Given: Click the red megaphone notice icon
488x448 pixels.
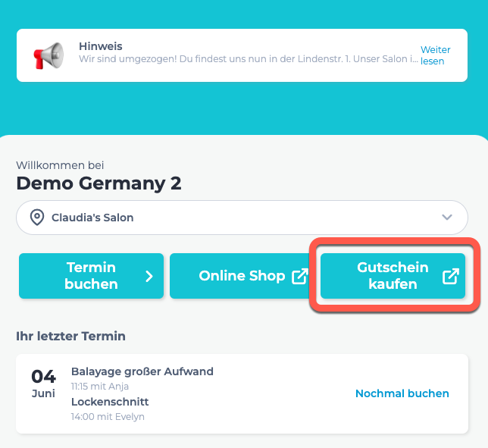Looking at the screenshot, I should [48, 56].
